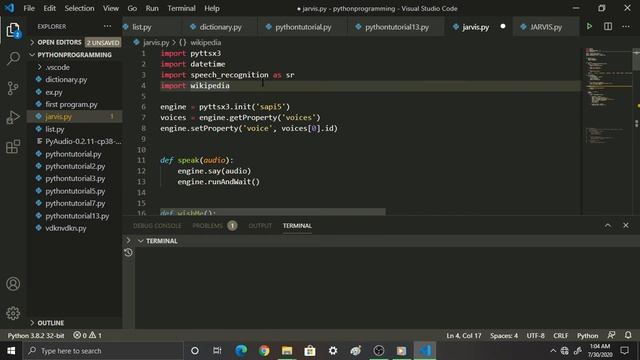Open the notifications bell in status bar

pyautogui.click(x=628, y=335)
